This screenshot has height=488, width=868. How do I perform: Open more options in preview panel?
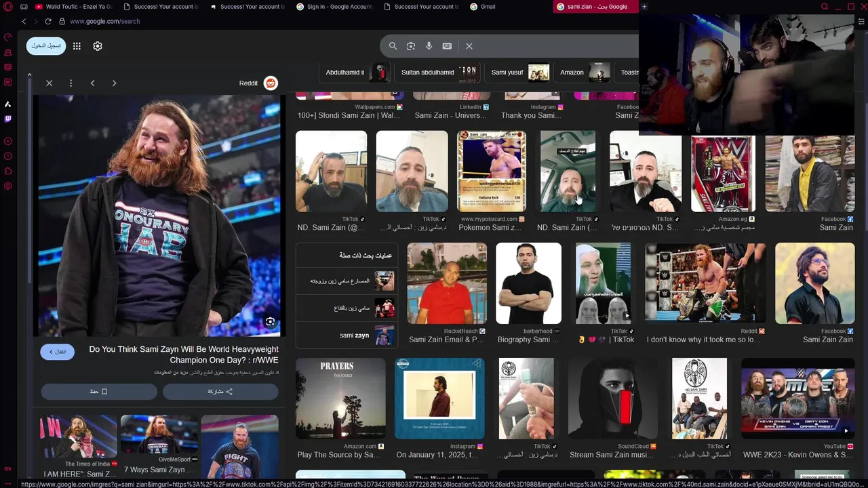71,83
